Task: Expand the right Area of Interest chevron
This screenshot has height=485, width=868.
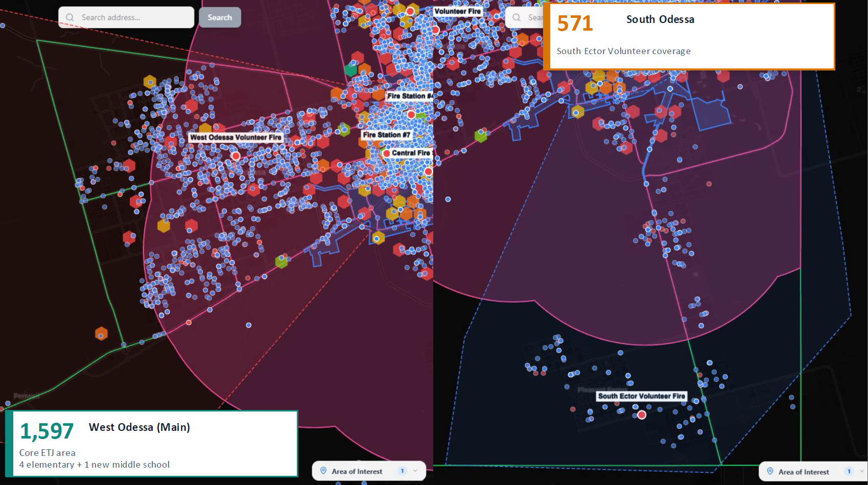Action: tap(862, 471)
